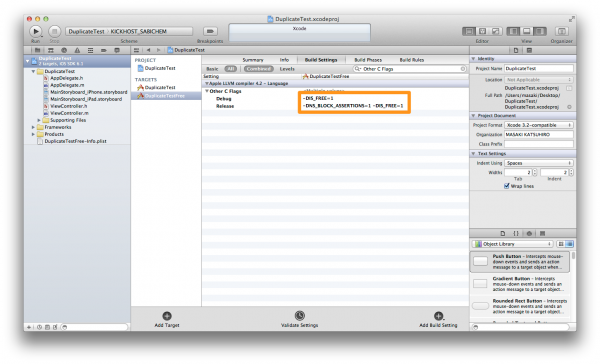Select the Levels settings view
The image size is (600, 364).
(287, 69)
